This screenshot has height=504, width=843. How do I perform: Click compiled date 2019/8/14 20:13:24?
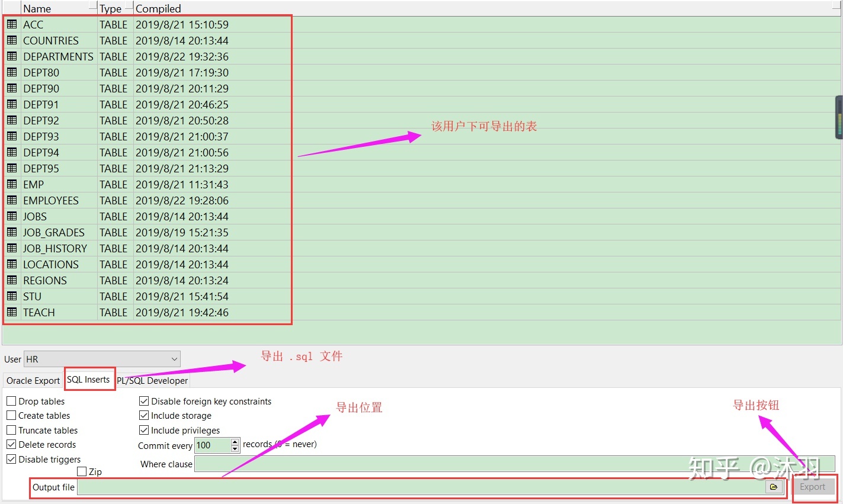tap(182, 280)
